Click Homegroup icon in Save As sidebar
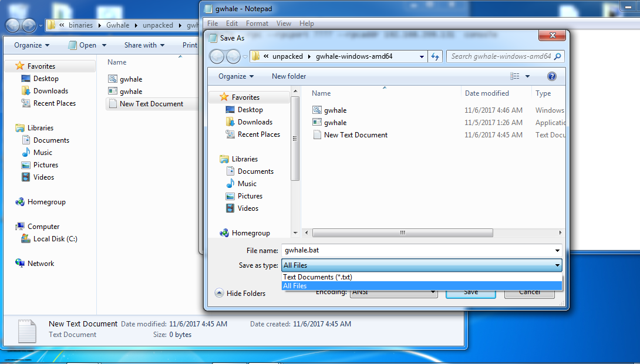Screen dimensions: 640x364 point(224,233)
